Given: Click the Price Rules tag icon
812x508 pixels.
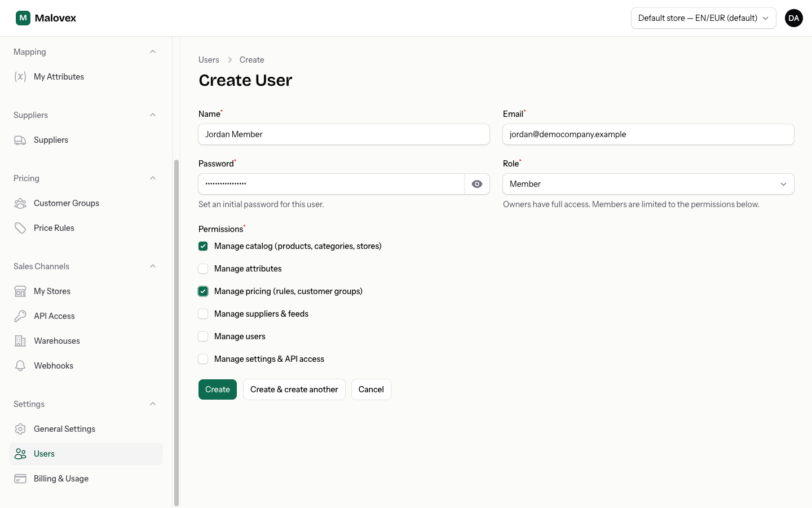Looking at the screenshot, I should pos(20,228).
